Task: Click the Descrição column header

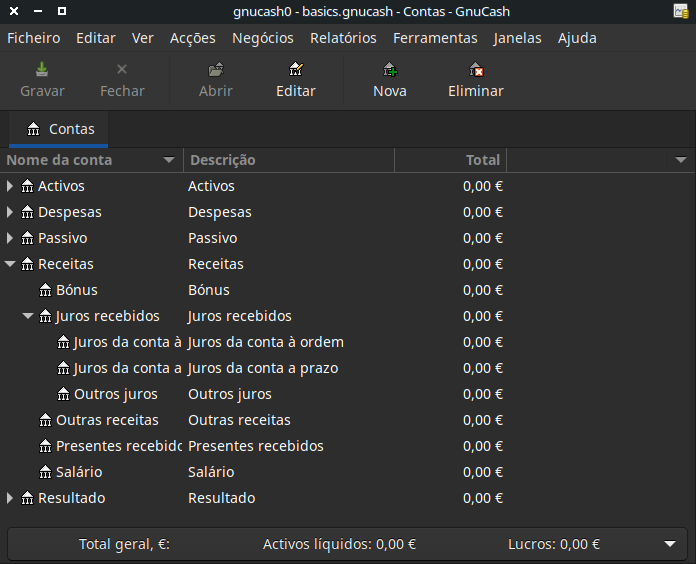Action: tap(289, 160)
